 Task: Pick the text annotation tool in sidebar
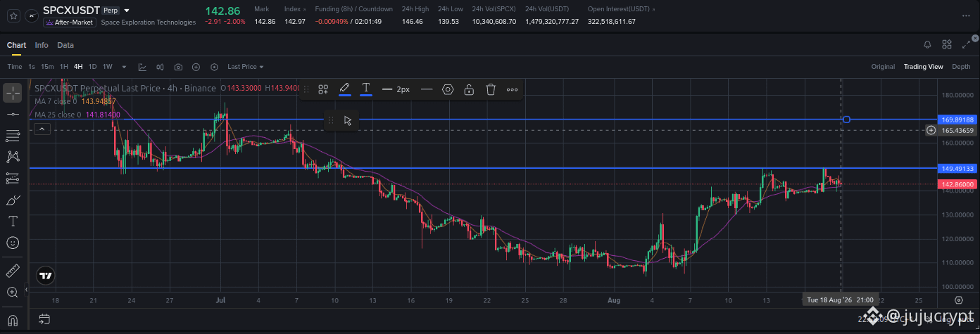click(13, 221)
